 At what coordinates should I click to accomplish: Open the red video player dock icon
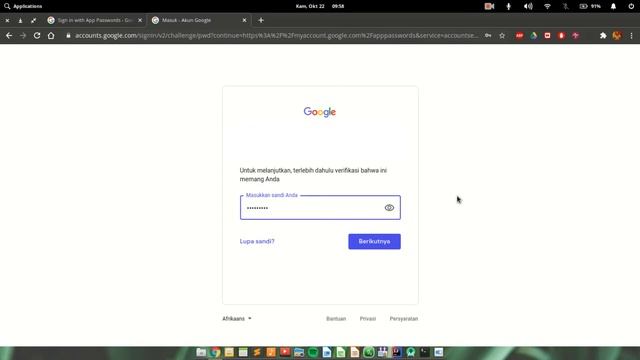coord(285,352)
